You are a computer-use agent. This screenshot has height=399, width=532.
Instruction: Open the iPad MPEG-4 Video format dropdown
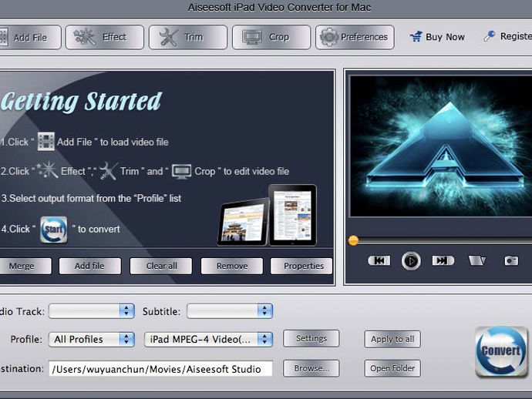(x=208, y=340)
